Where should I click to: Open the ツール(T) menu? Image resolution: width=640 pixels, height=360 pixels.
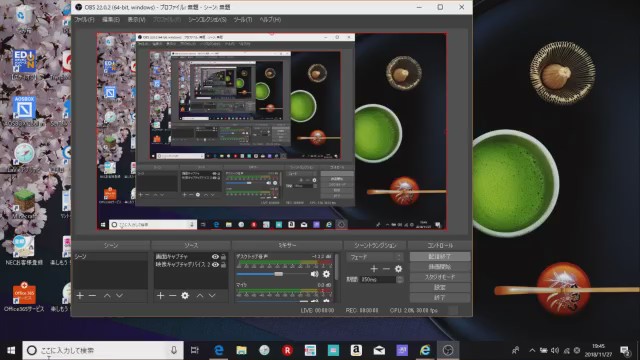point(242,20)
